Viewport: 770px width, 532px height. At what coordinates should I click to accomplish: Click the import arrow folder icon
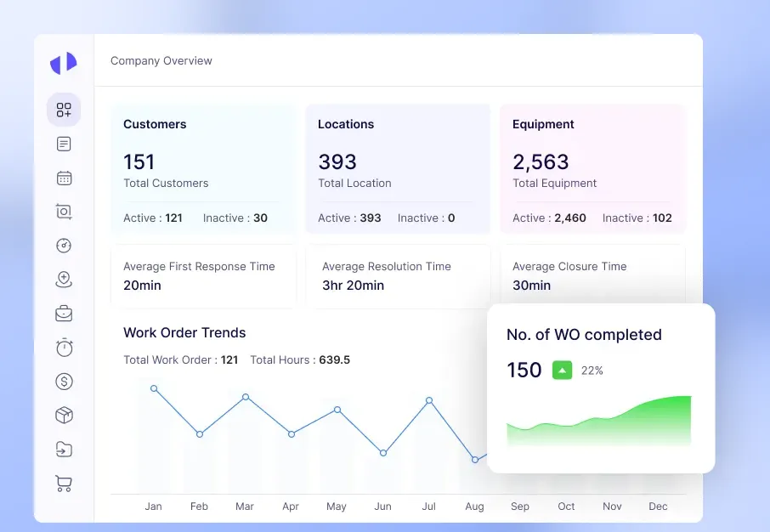(65, 450)
